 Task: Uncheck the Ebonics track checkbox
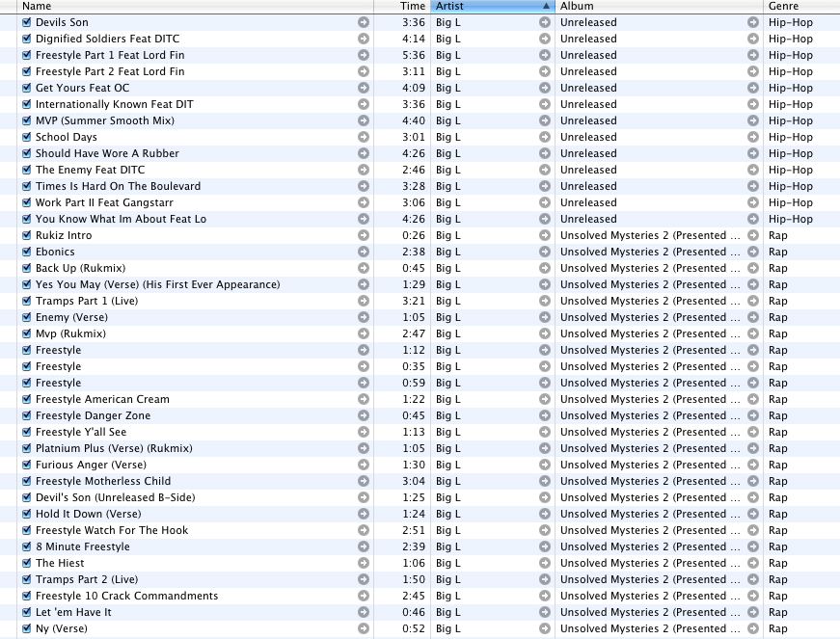point(26,252)
